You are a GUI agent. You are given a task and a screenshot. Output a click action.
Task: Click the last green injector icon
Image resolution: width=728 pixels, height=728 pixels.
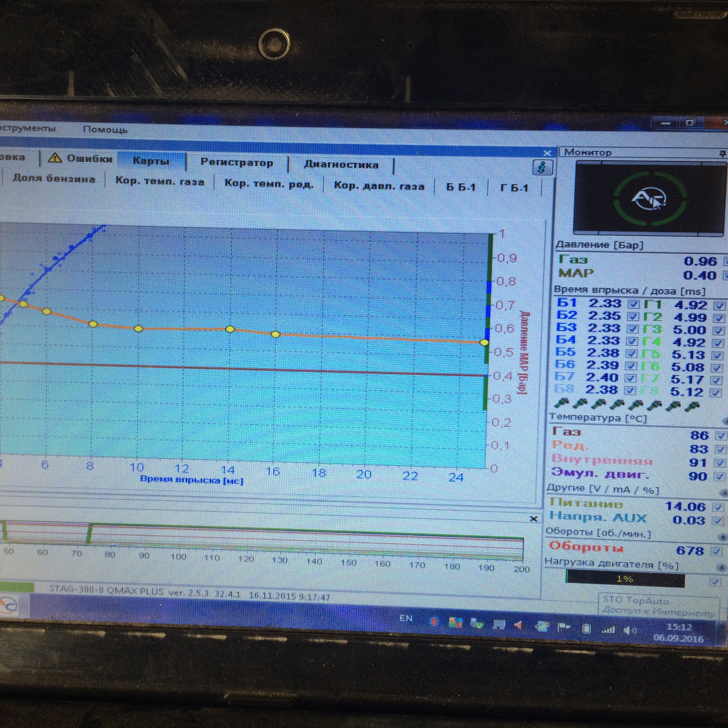[692, 406]
